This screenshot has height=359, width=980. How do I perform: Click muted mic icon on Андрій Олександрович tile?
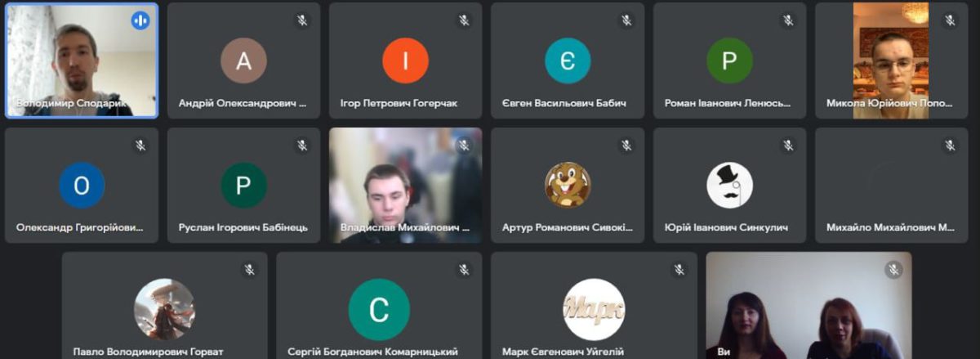(x=302, y=20)
